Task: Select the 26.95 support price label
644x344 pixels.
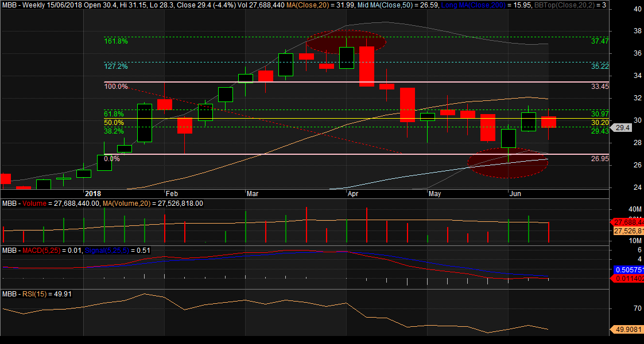Action: click(x=599, y=159)
